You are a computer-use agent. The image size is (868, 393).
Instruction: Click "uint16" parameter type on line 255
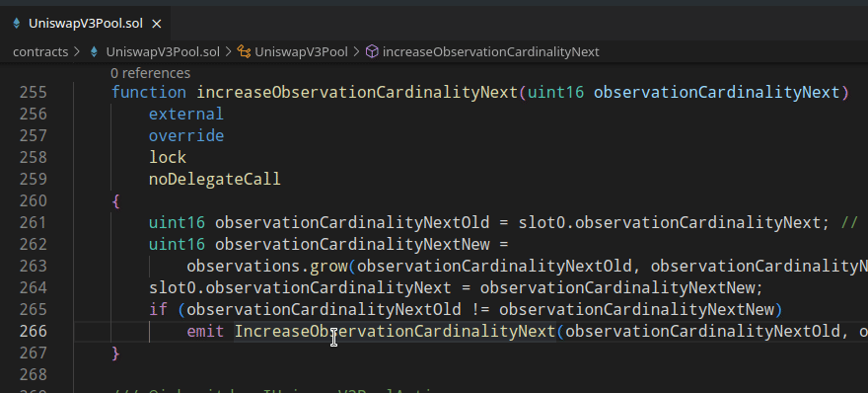[555, 92]
